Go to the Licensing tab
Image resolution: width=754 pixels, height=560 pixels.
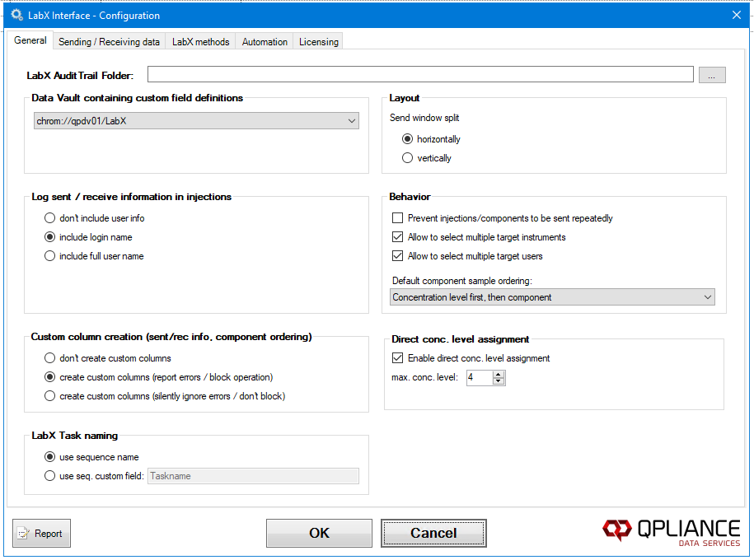tap(318, 42)
